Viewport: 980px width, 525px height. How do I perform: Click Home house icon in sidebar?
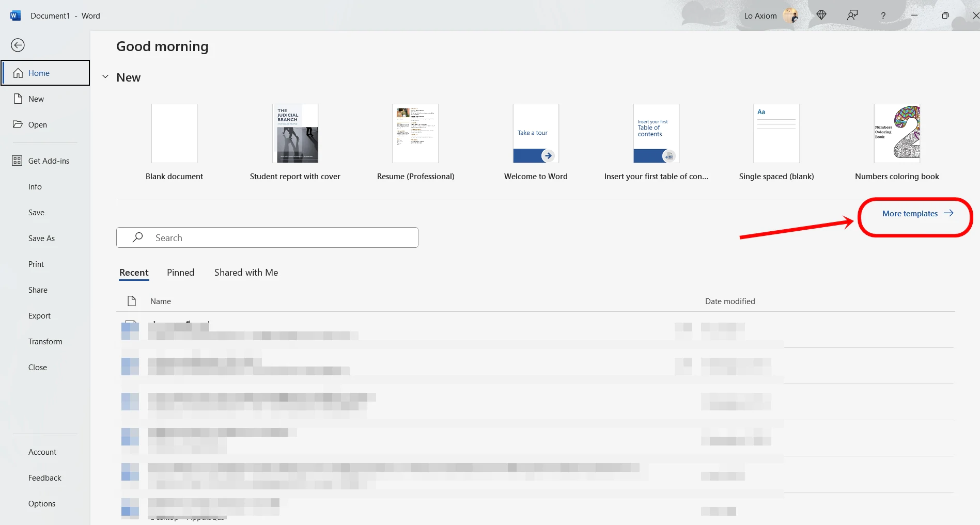18,73
